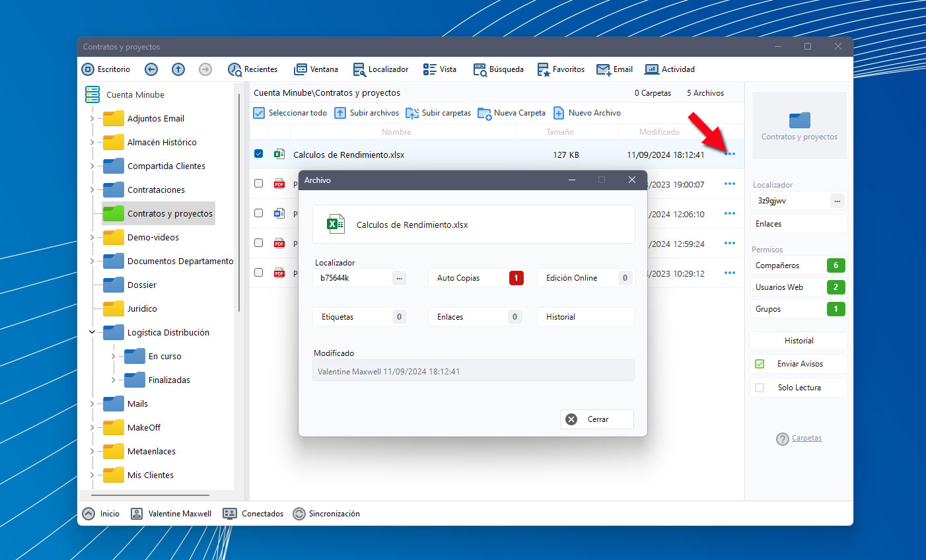This screenshot has height=560, width=926.
Task: Expand the Contrataciones folder
Action: [92, 190]
